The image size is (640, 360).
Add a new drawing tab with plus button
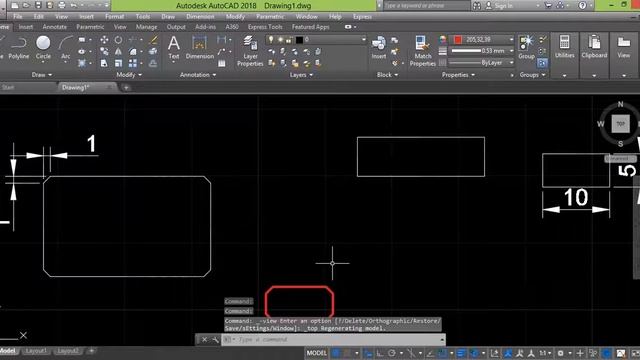click(x=126, y=87)
